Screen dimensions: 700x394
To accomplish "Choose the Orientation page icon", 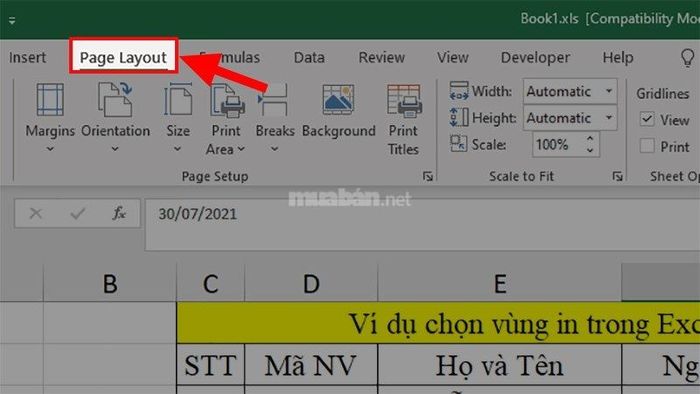I will click(115, 100).
